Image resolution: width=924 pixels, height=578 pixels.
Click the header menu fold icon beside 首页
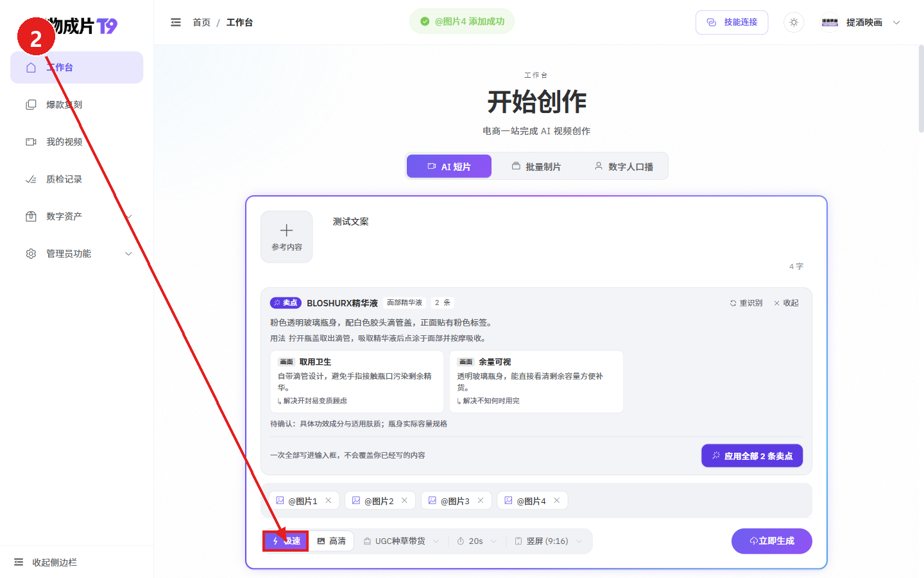point(176,22)
